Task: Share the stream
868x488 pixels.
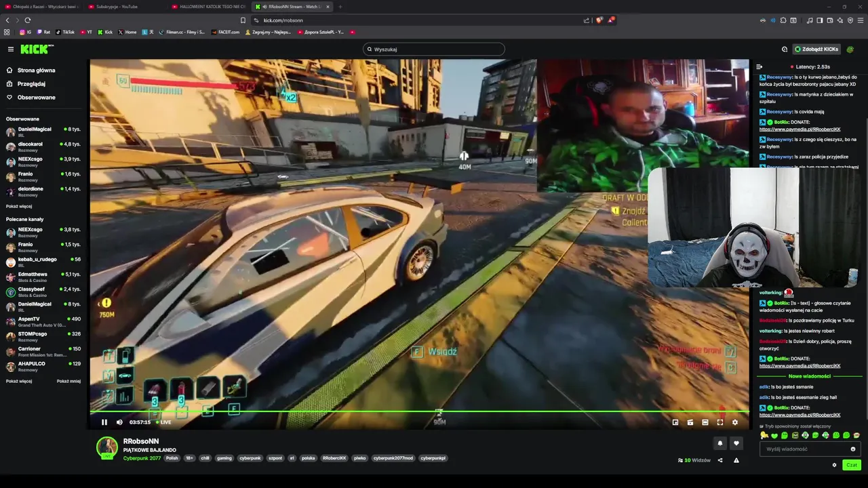Action: pos(720,460)
